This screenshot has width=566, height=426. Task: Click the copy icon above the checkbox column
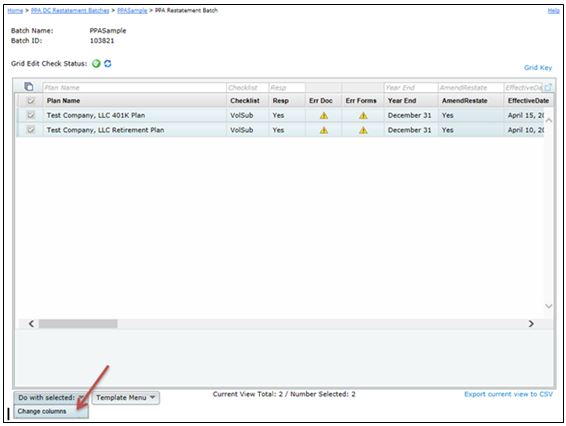pyautogui.click(x=29, y=87)
